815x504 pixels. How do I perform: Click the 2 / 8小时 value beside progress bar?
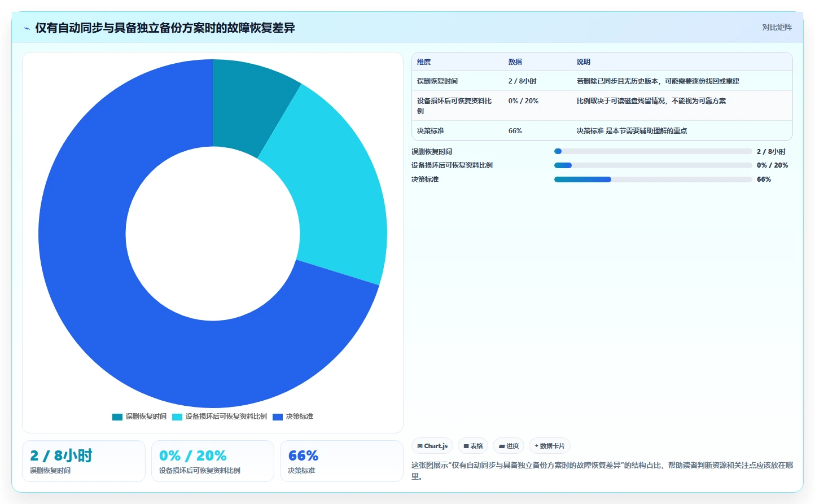[x=771, y=152]
